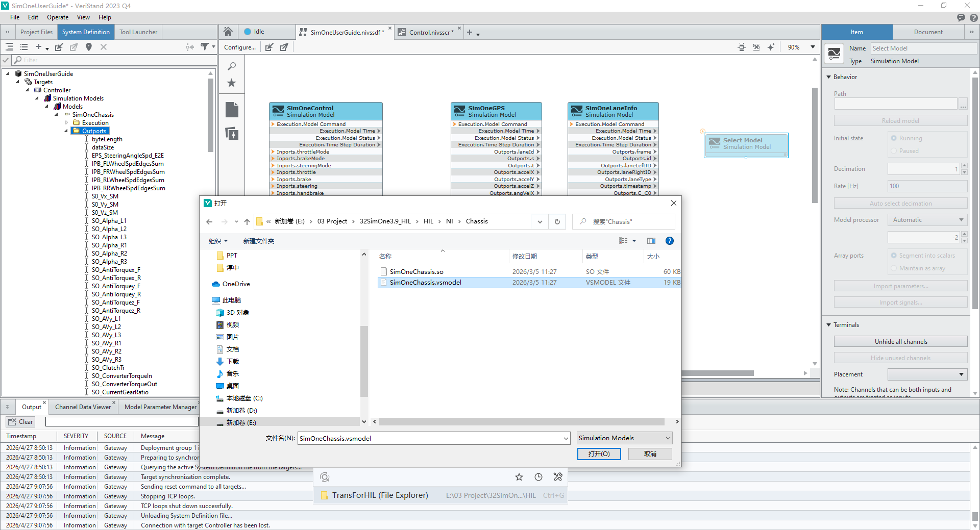The height and width of the screenshot is (530, 980).
Task: Click the folder tree scrollbar in the open dialog
Action: tap(364, 361)
